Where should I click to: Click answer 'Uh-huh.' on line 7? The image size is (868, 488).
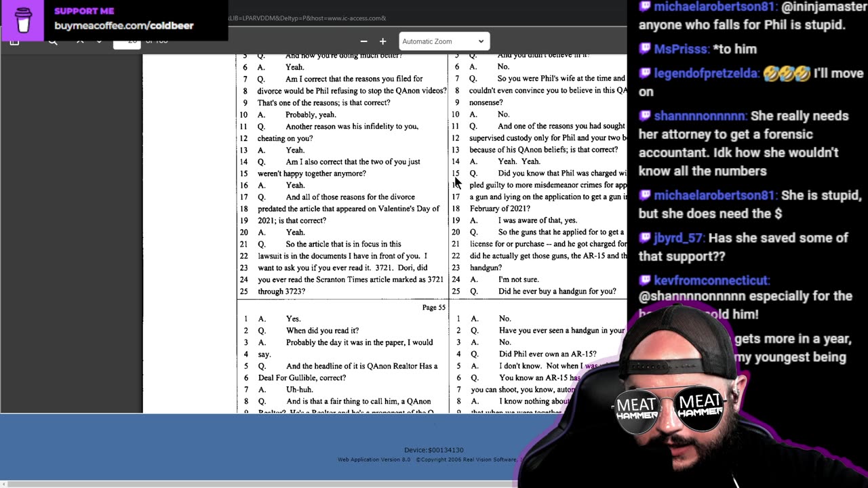click(x=299, y=390)
